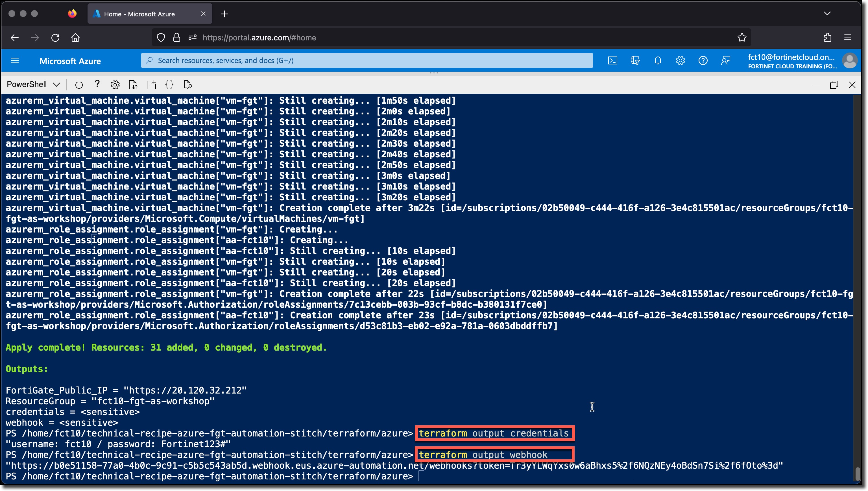Viewport: 868px width, 491px height.
Task: Close the Home - Microsoft Azure tab
Action: pyautogui.click(x=203, y=14)
